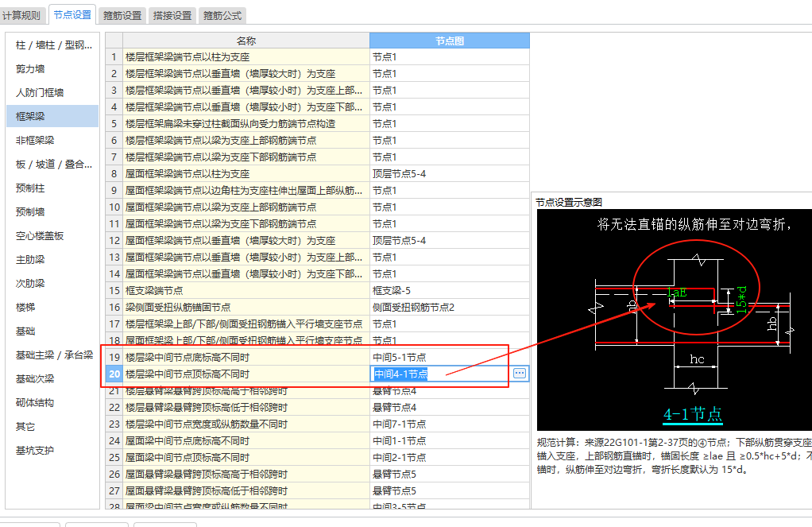Select 砌体结构 category
This screenshot has width=812, height=527.
[x=52, y=403]
